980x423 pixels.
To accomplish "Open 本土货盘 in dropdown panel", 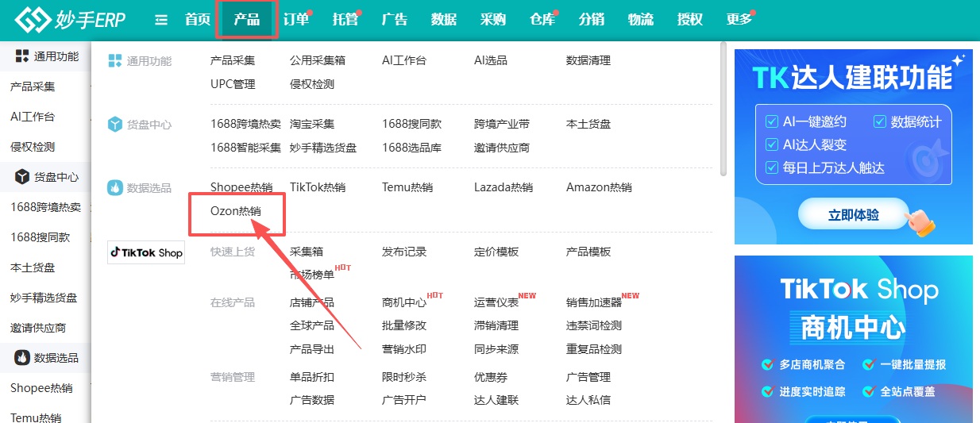I will (x=588, y=124).
